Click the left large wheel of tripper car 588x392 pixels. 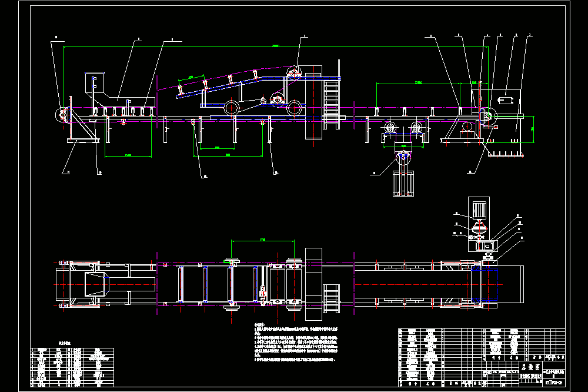tap(231, 108)
